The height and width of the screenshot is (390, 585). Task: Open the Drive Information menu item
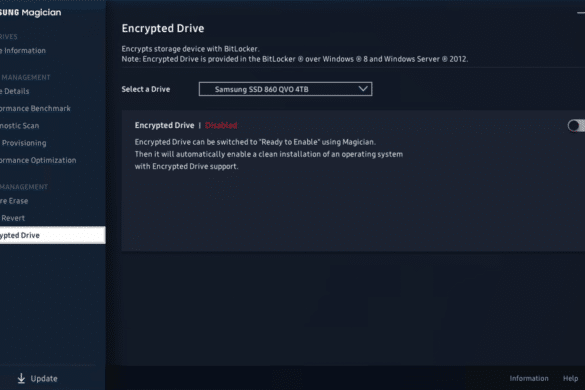point(23,50)
